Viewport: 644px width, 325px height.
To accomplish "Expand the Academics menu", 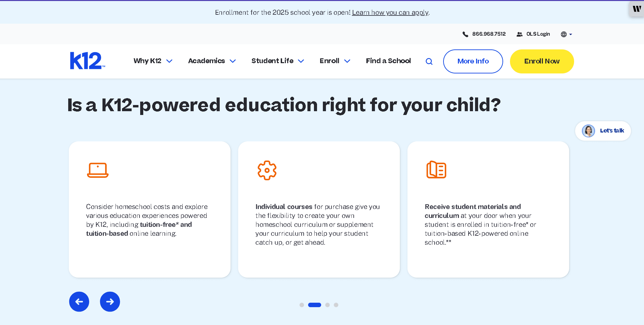I will [212, 61].
